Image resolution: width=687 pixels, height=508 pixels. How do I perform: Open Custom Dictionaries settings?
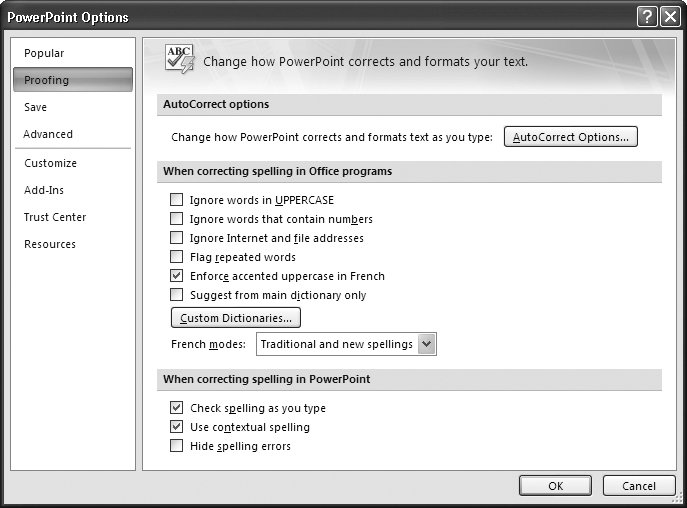click(x=236, y=318)
